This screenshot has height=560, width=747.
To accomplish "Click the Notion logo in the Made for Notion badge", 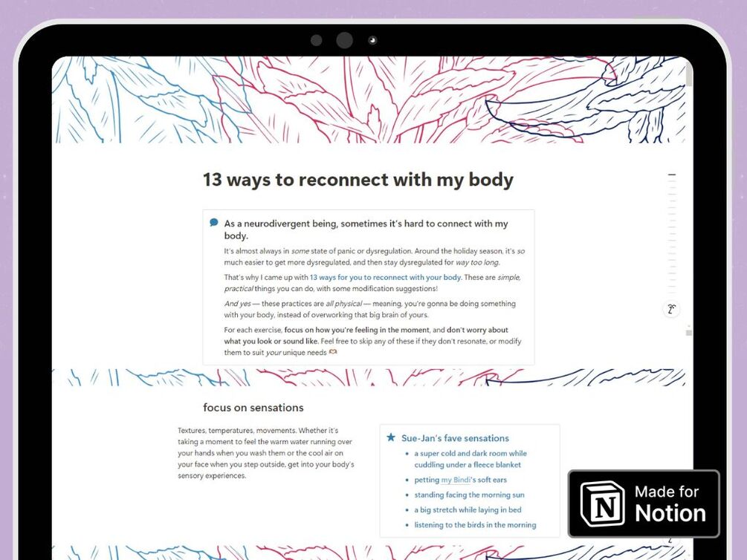I will (603, 504).
